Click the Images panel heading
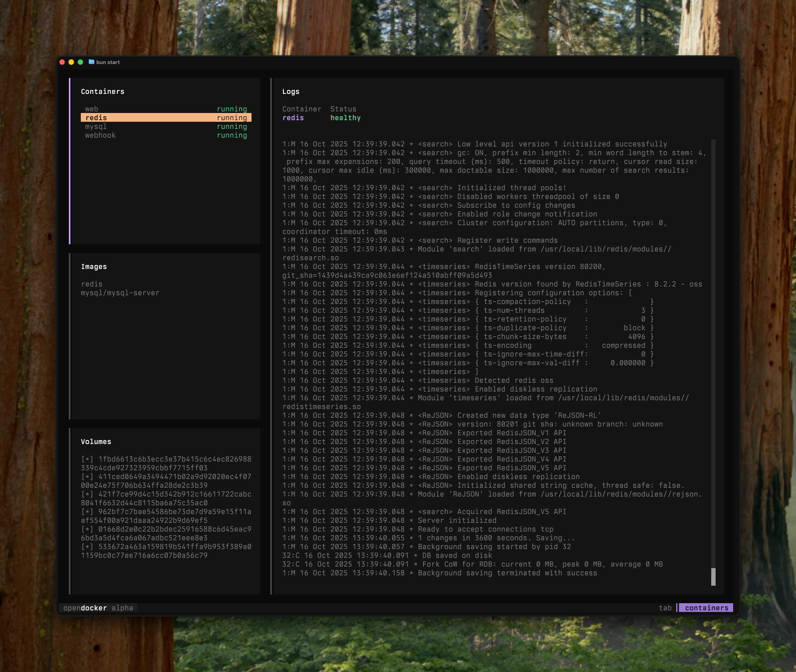Screen dimensions: 796x672 click(x=94, y=267)
